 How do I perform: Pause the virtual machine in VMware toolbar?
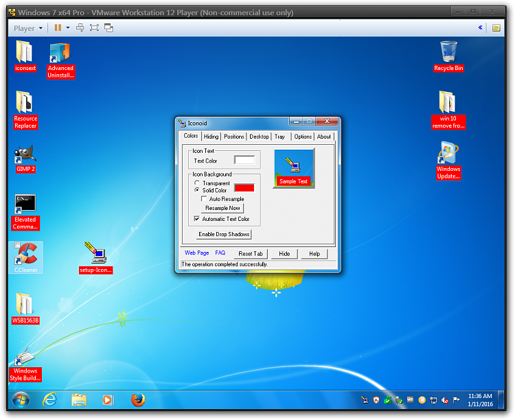tap(58, 27)
